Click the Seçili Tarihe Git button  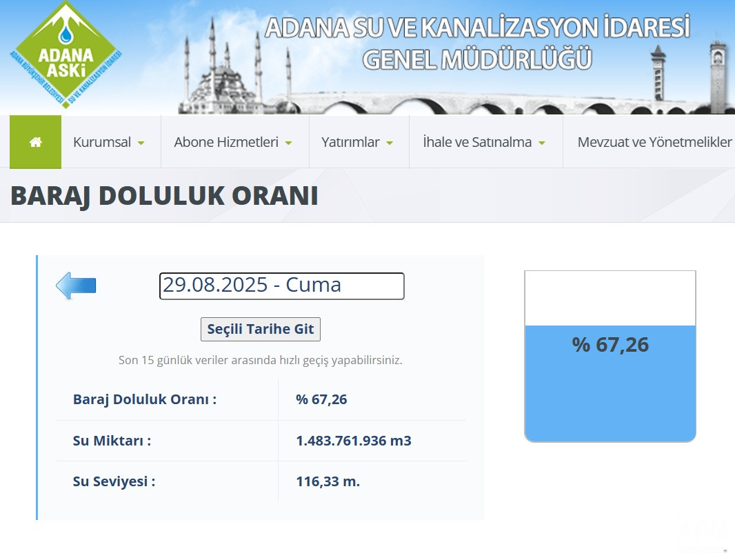(x=261, y=329)
